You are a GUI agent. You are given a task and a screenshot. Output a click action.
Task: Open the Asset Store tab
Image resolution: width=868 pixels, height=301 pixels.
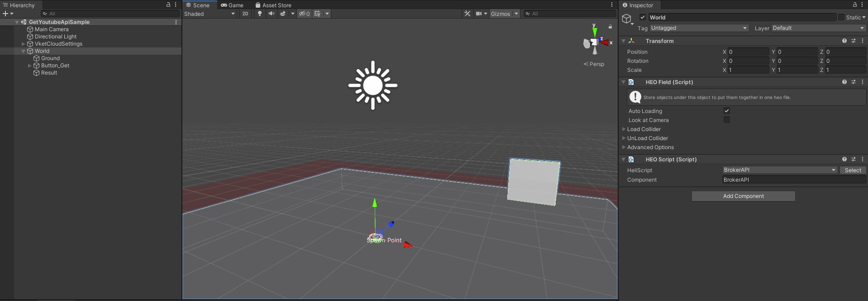(x=273, y=5)
